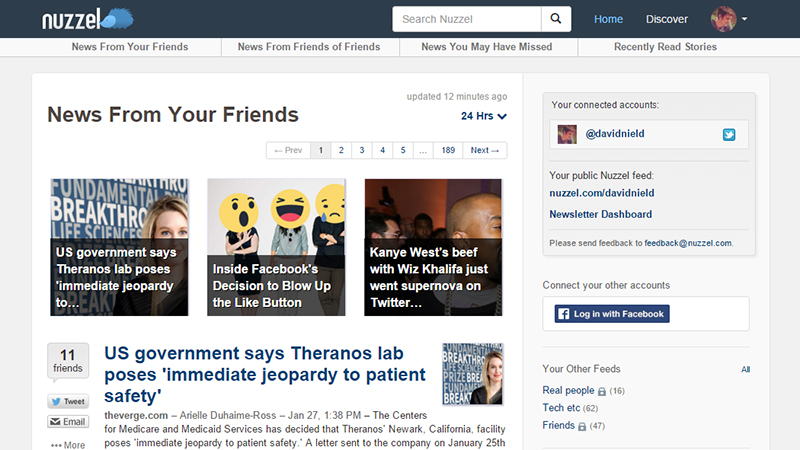Click the 11 friends count bubble

[x=68, y=361]
